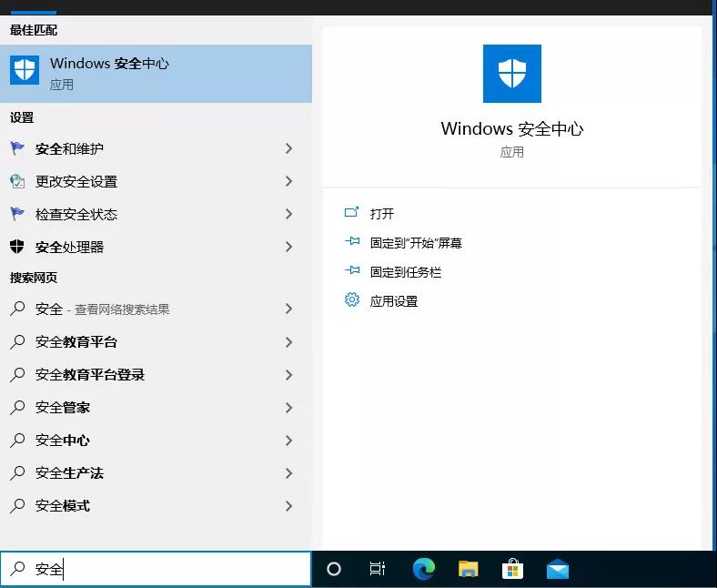Click the search input field containing 安全
This screenshot has width=717, height=588.
(156, 569)
